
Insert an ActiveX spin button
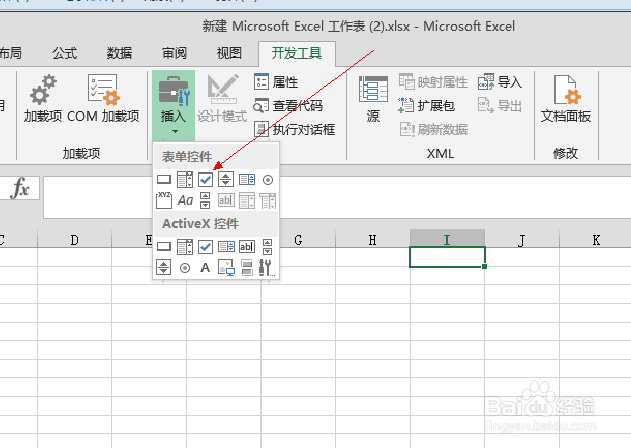tap(163, 267)
